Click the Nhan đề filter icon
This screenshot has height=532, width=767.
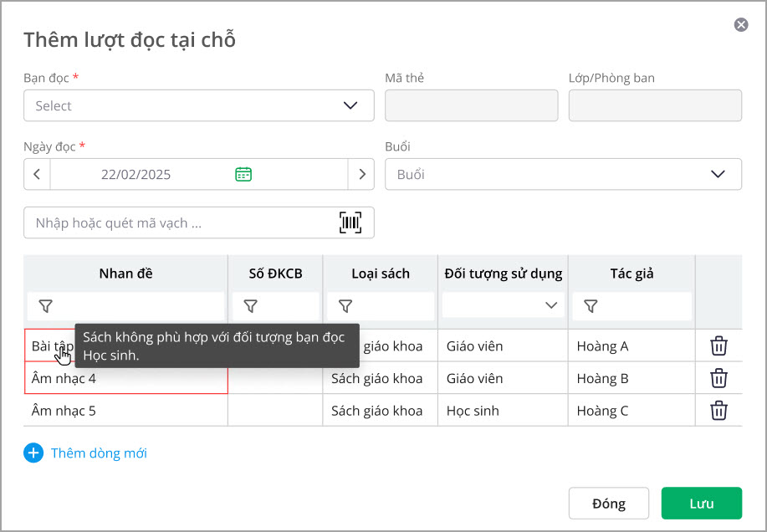pyautogui.click(x=45, y=306)
